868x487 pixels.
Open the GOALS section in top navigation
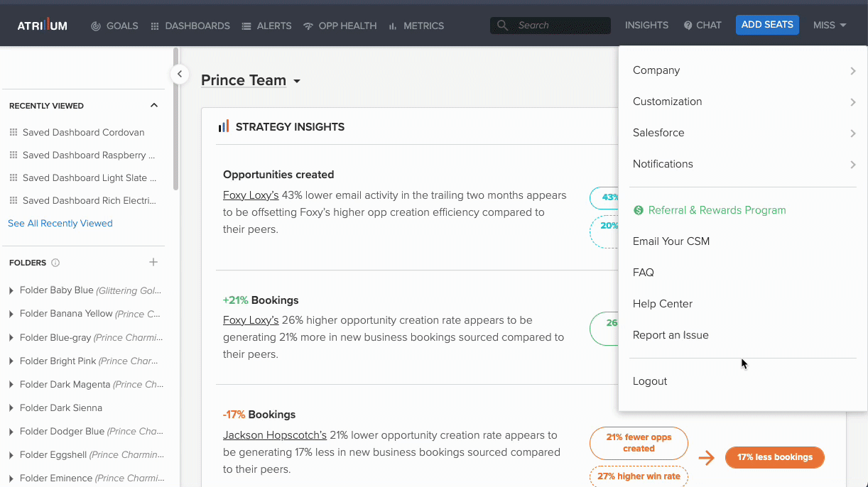114,26
